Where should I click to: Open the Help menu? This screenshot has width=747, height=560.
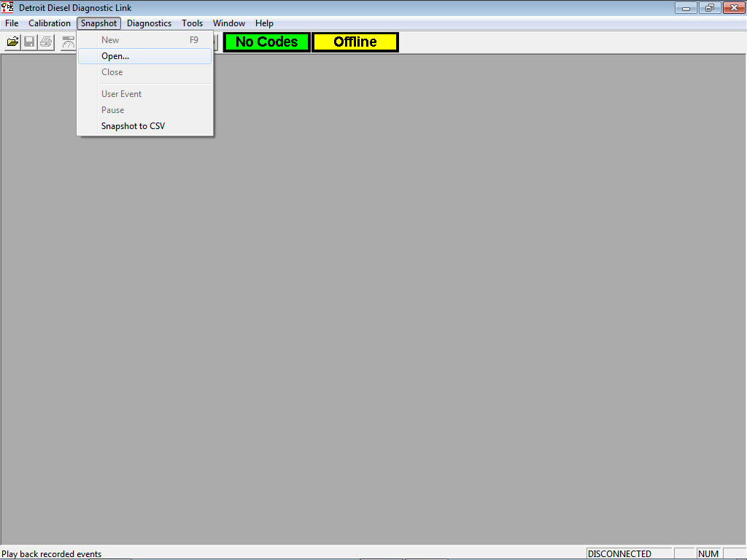pyautogui.click(x=264, y=23)
